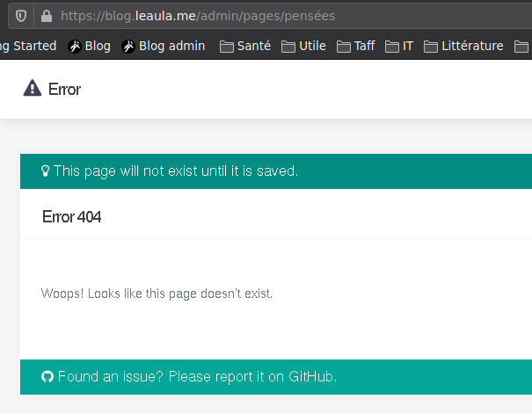532x414 pixels.
Task: Click the warning triangle Error icon
Action: 33,88
